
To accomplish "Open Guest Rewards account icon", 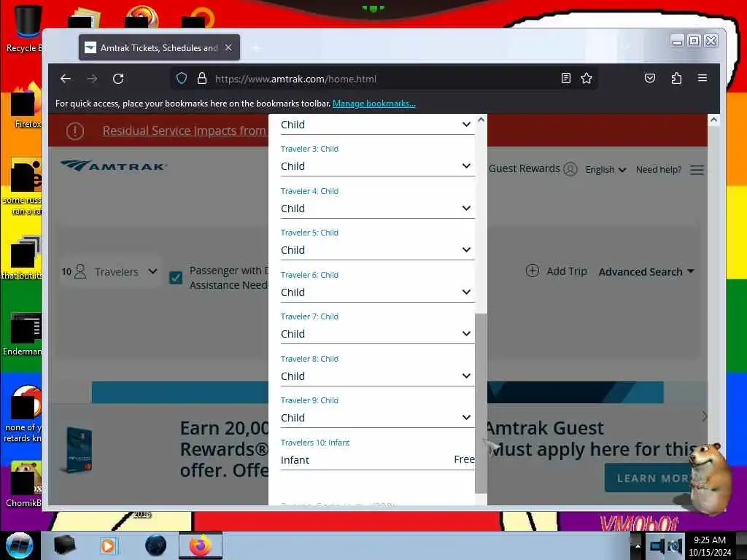I will [570, 169].
